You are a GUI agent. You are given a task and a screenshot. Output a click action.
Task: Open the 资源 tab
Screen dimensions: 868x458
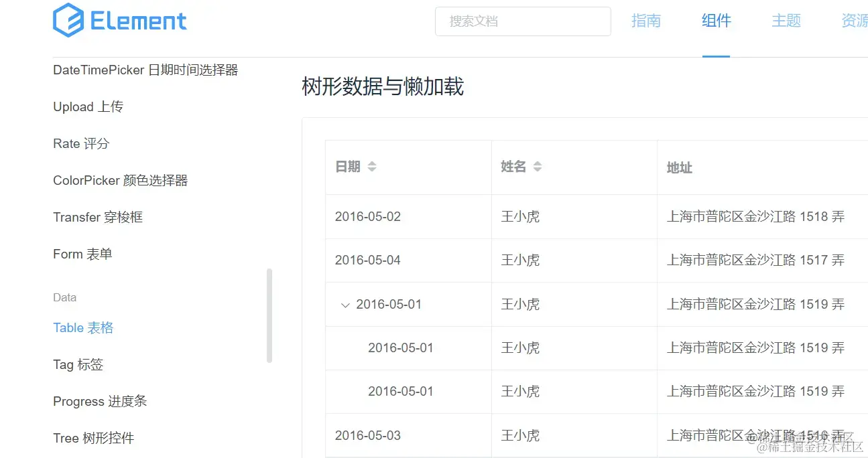click(x=855, y=21)
